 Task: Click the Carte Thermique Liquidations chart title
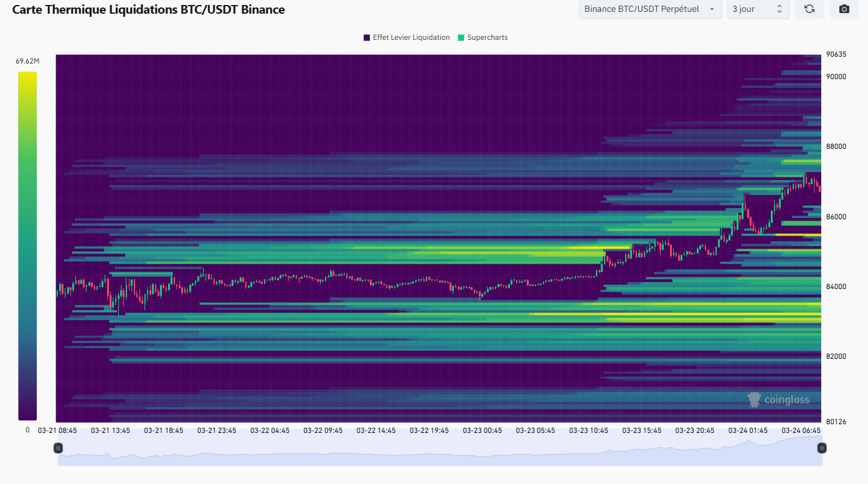pyautogui.click(x=149, y=9)
